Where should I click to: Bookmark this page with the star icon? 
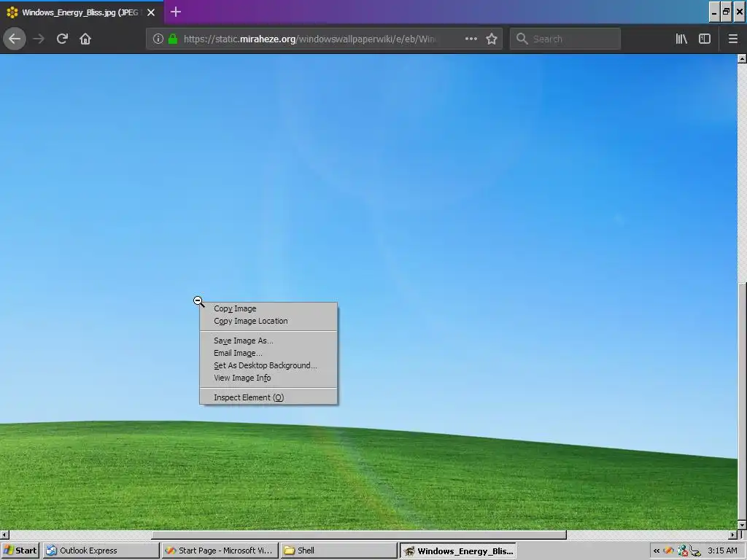(492, 39)
